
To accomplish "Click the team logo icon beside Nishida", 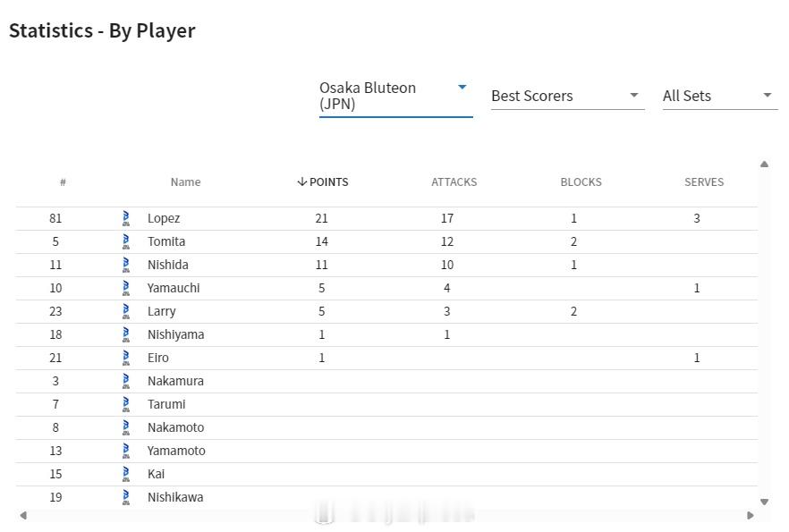I will (x=126, y=265).
